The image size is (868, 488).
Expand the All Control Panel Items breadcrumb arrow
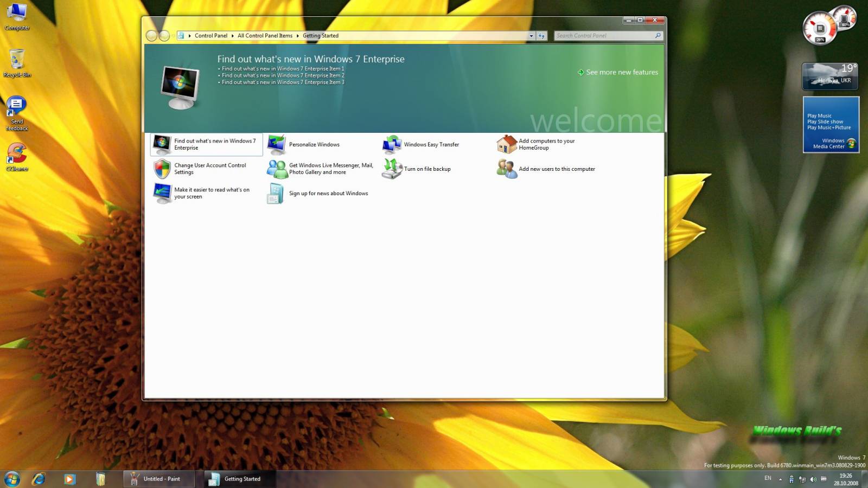297,36
